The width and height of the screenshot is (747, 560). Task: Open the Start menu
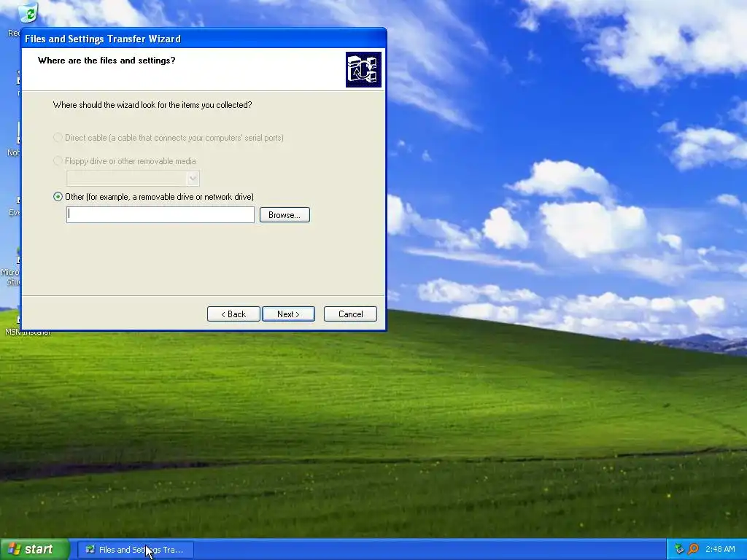coord(35,549)
